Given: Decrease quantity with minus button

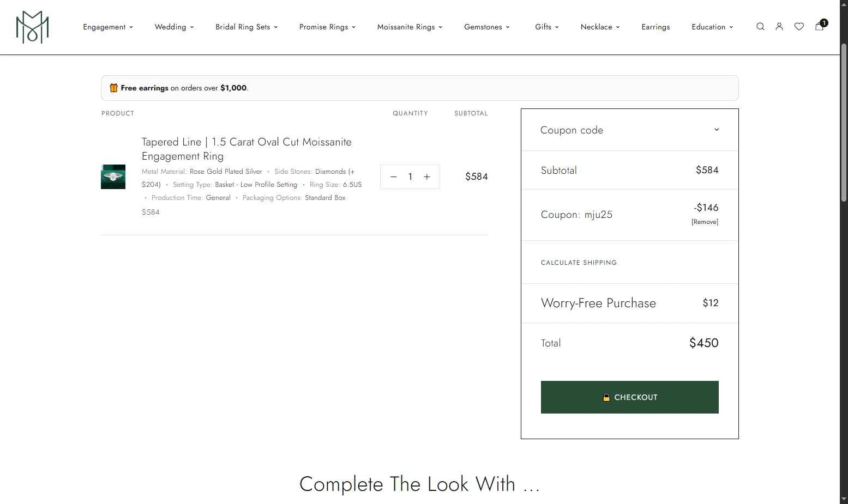Looking at the screenshot, I should pyautogui.click(x=393, y=177).
